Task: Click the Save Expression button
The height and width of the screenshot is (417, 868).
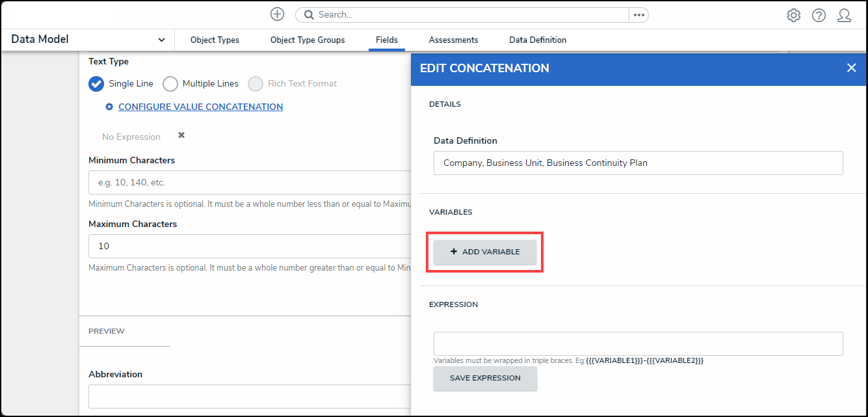Action: point(485,378)
